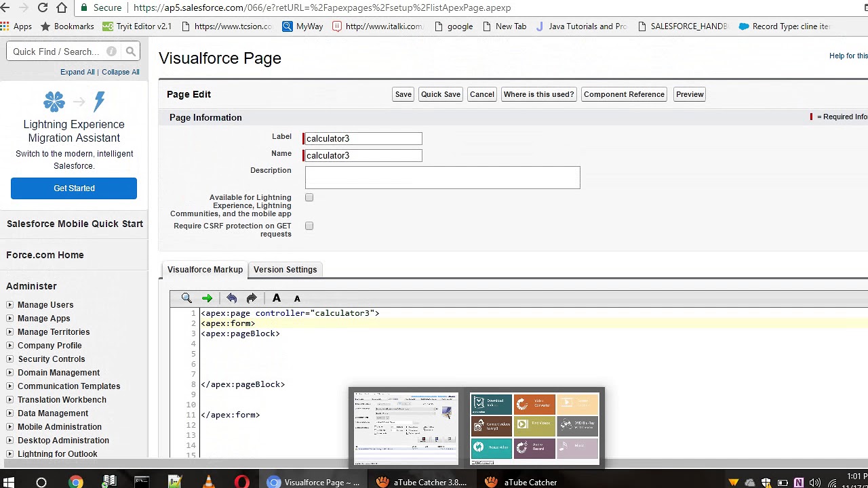
Task: Navigate back with browser back arrow
Action: pos(5,7)
